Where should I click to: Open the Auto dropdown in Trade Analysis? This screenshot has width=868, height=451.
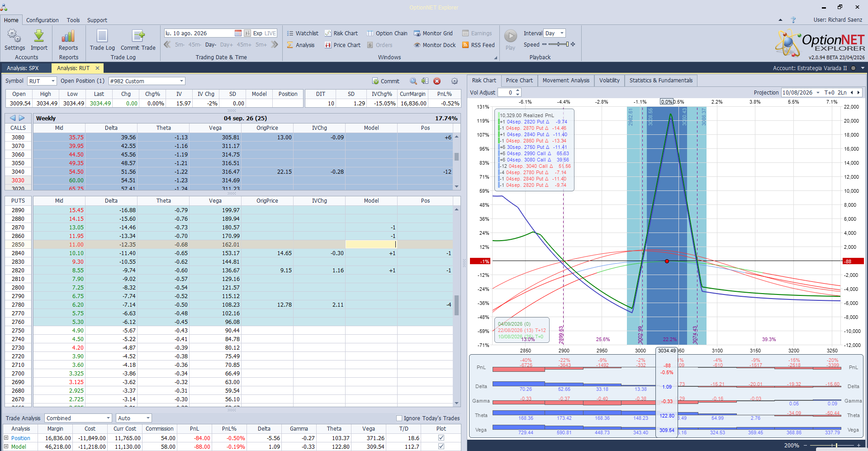tap(148, 418)
